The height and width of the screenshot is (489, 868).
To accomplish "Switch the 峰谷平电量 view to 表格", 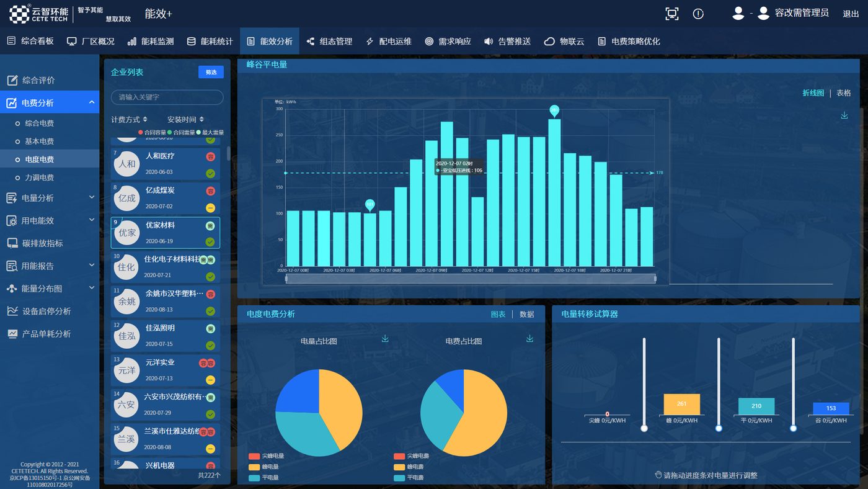I will (843, 93).
